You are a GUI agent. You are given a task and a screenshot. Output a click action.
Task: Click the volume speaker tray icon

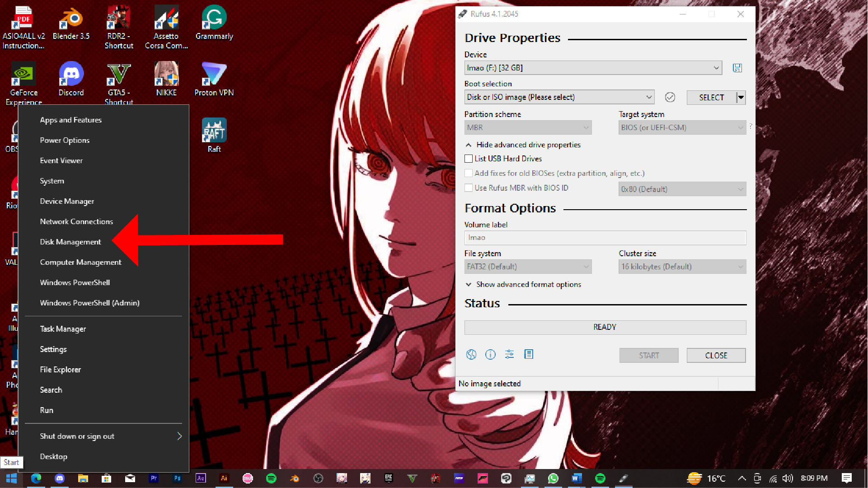[788, 479]
